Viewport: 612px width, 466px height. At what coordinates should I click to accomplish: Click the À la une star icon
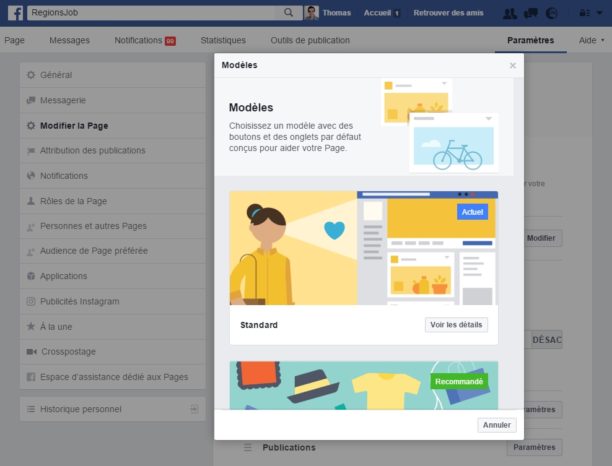[x=31, y=326]
